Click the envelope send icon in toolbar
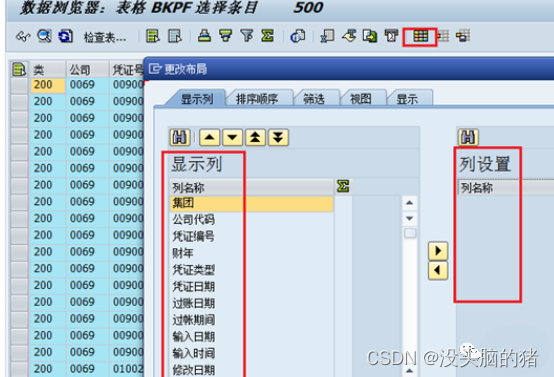 (349, 36)
